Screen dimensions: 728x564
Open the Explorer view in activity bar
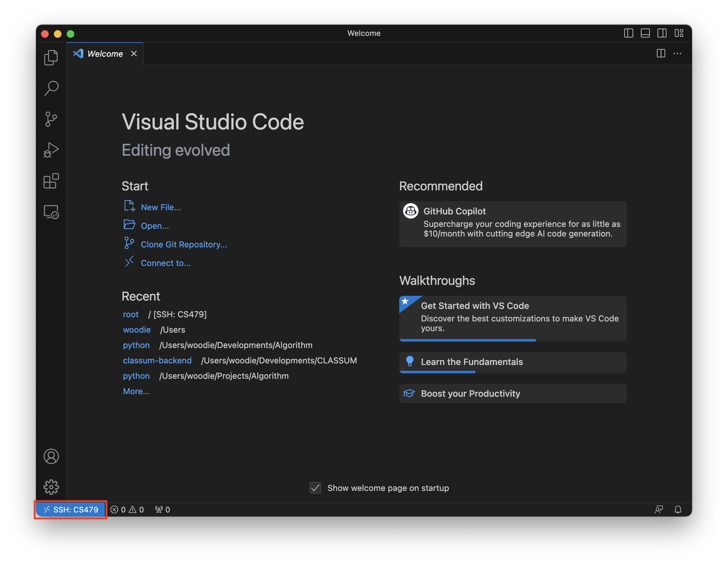coord(51,57)
